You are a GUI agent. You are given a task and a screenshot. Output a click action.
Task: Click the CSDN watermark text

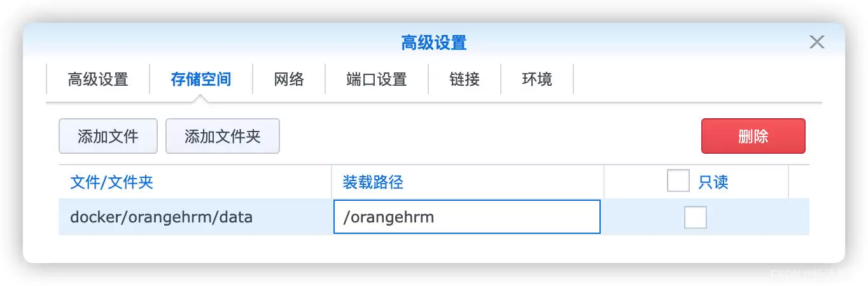pyautogui.click(x=808, y=275)
